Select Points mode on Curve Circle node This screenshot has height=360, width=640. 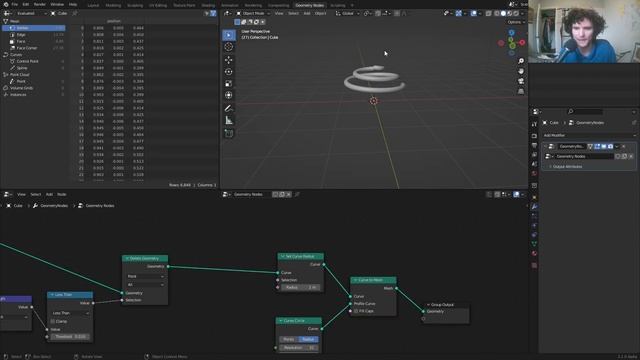(x=289, y=339)
